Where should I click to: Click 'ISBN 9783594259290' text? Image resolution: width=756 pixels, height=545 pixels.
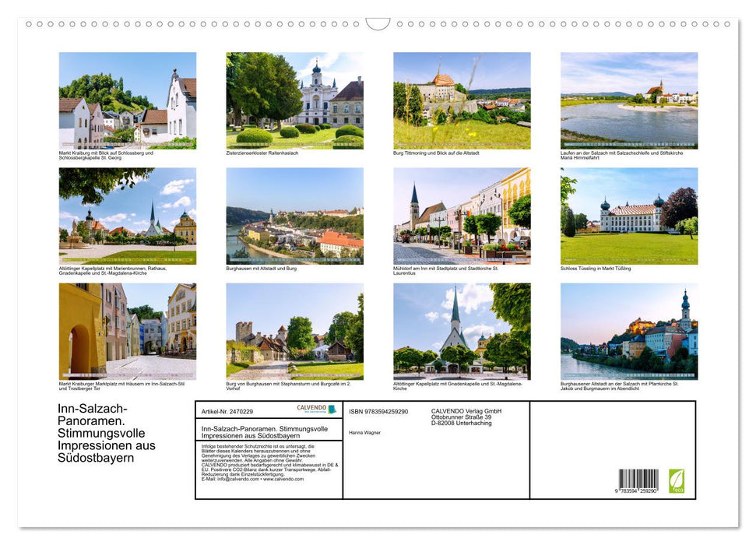pyautogui.click(x=378, y=411)
